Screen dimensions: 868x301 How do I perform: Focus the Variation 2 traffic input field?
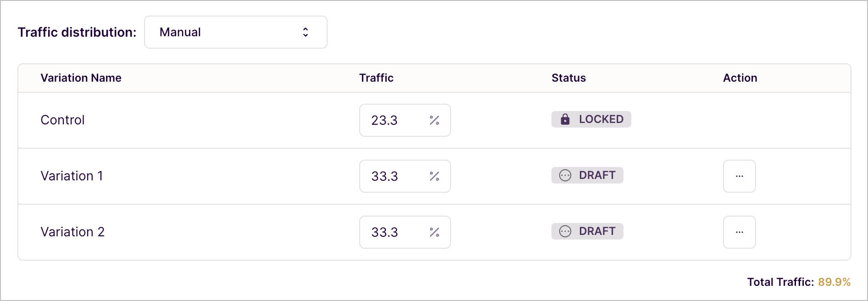(405, 232)
